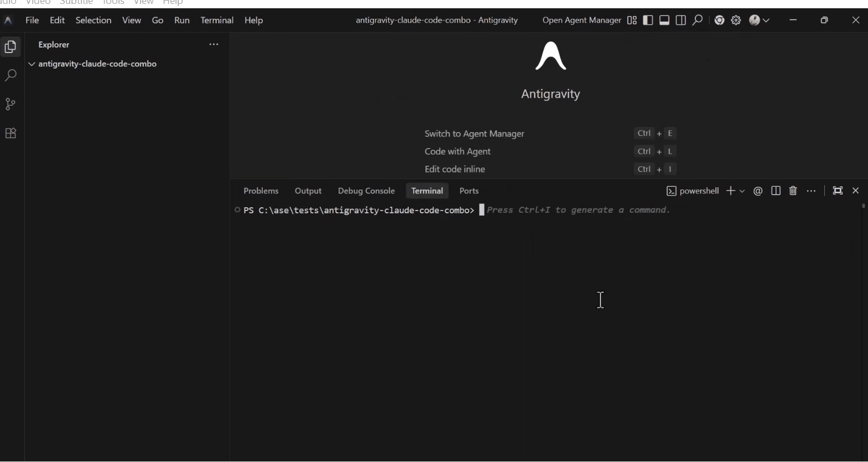Image resolution: width=868 pixels, height=462 pixels.
Task: Open the Run menu
Action: tap(181, 20)
